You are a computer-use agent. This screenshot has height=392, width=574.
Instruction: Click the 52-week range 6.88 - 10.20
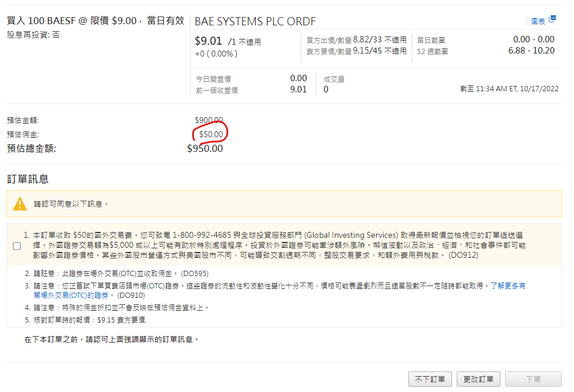click(531, 51)
